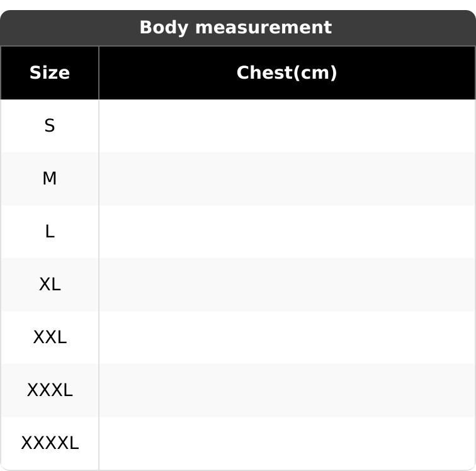Click empty title bar area right of 'measurement'
The height and width of the screenshot is (471, 476).
(x=403, y=28)
